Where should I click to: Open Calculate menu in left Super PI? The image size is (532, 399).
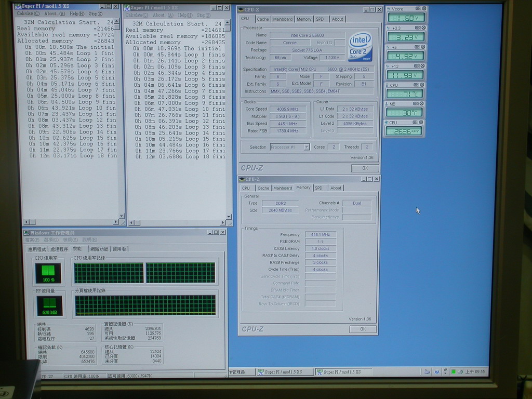click(x=28, y=14)
